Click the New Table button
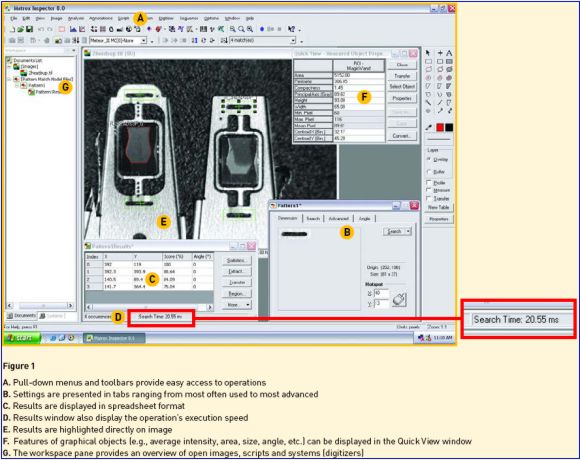Screen dimensions: 580x460 coord(439,207)
